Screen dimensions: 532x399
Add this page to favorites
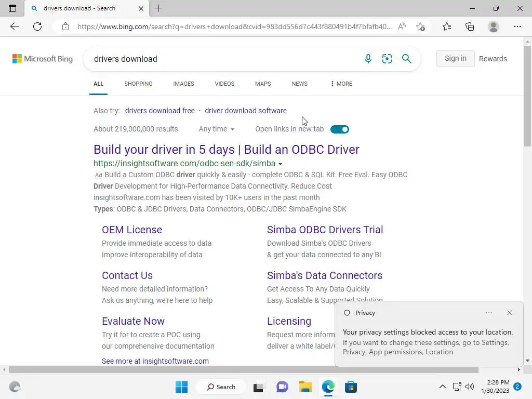click(x=420, y=26)
